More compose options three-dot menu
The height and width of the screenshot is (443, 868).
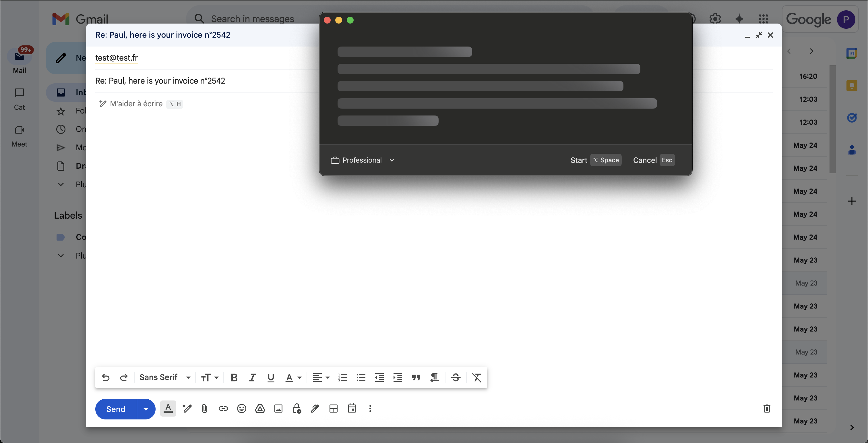(370, 409)
